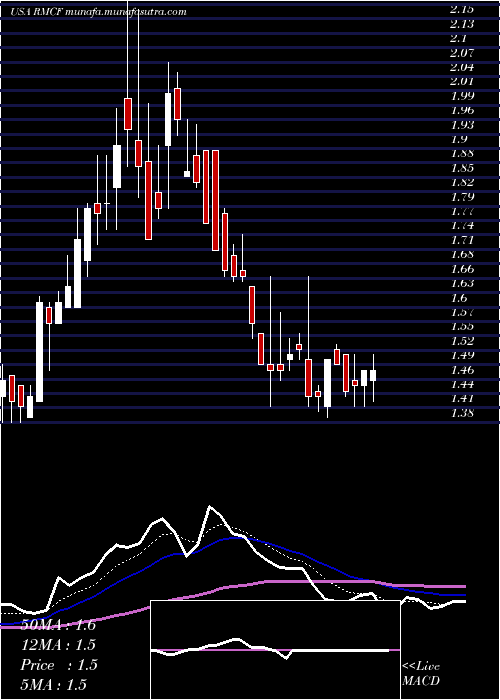The height and width of the screenshot is (700, 500).
Task: Click the '12MA : 1.5' legend entry
Action: 58,645
